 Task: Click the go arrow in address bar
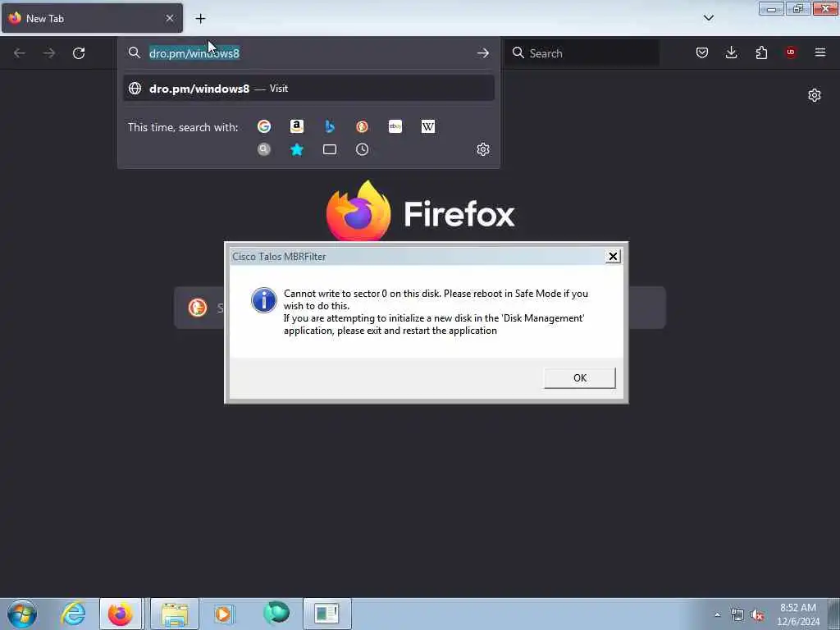(482, 53)
